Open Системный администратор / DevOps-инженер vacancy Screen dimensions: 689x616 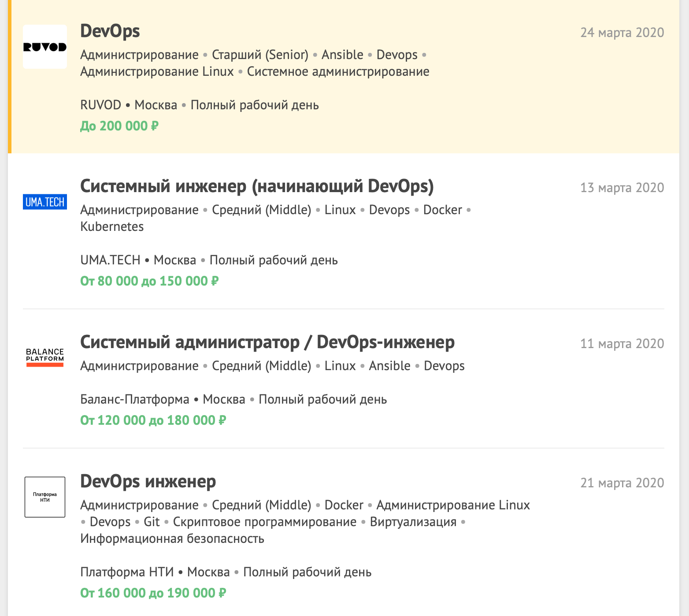click(x=267, y=342)
